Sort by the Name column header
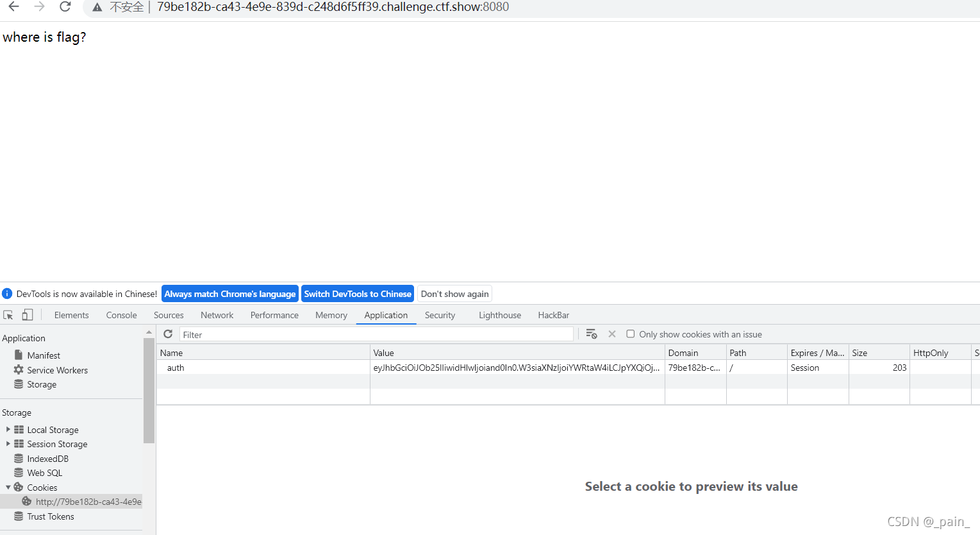The height and width of the screenshot is (535, 980). tap(263, 352)
